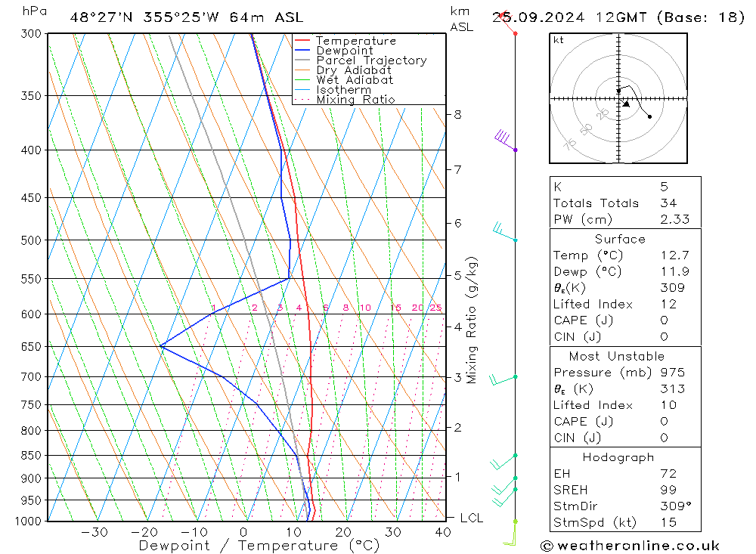Click the mixing ratio label 25

[x=435, y=308]
